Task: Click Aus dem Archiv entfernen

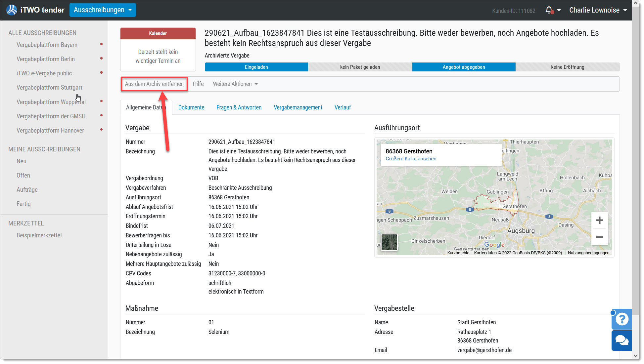Action: pos(154,84)
